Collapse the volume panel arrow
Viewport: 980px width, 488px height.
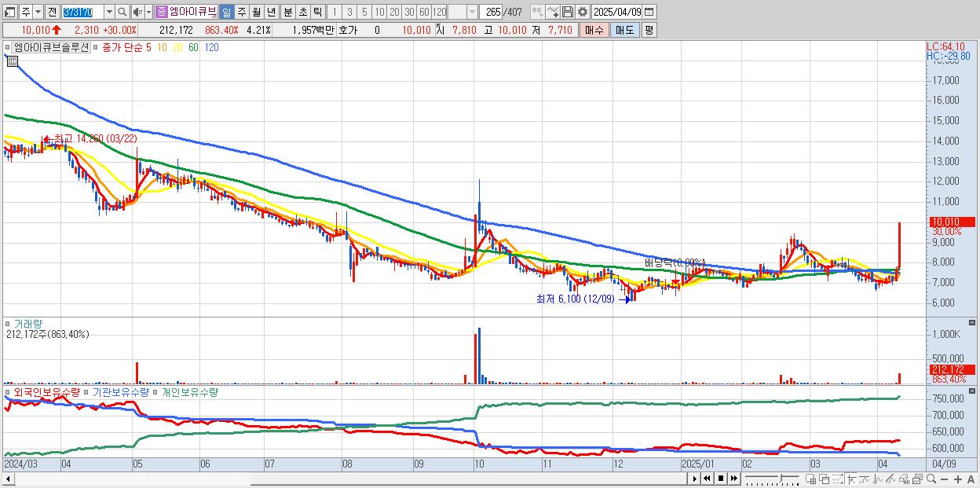[974, 323]
